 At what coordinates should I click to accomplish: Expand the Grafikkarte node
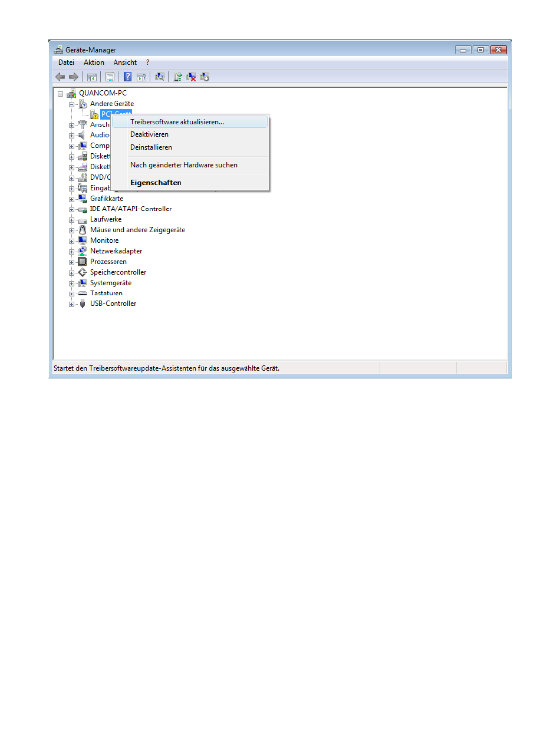click(72, 199)
